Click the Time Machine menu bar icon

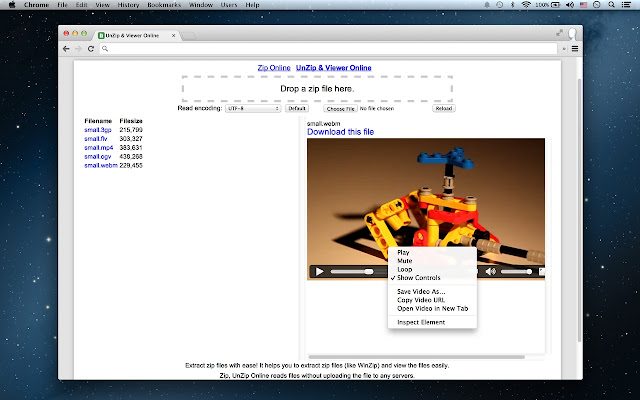coord(500,5)
